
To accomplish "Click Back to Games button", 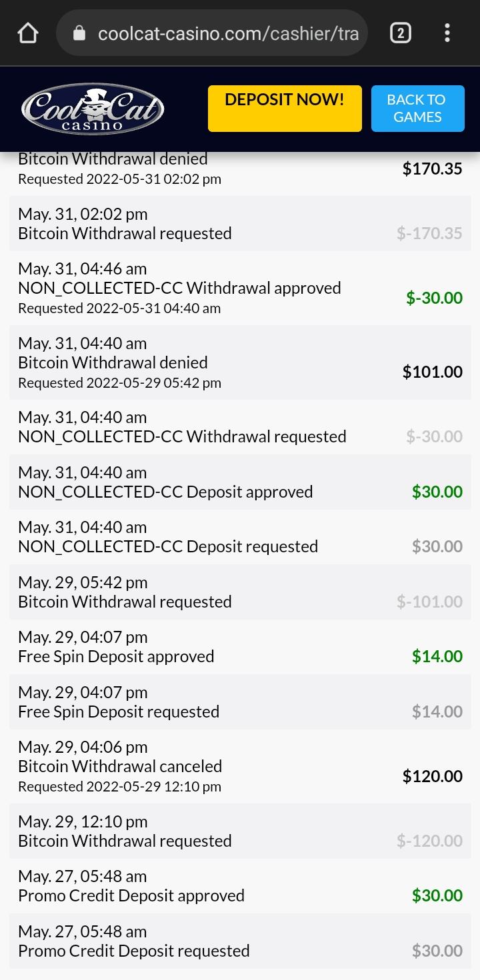I will 417,109.
